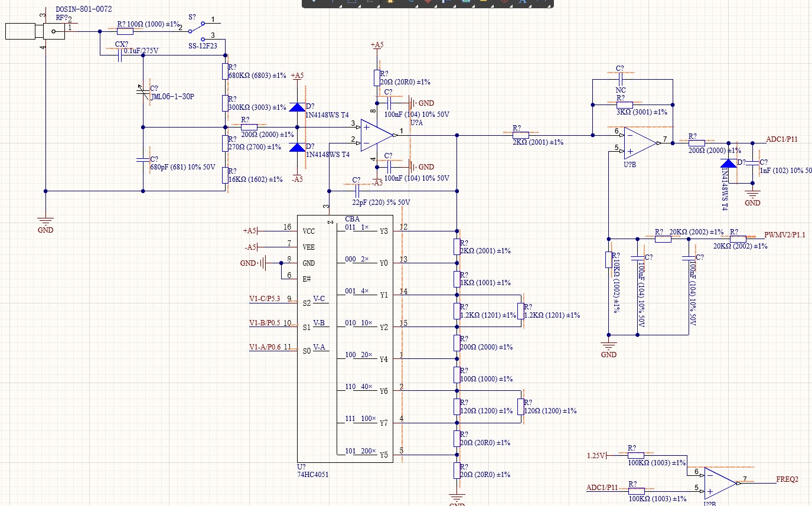Click the GND power port toolbar icon
Viewport: 812px width, 506px height.
tap(428, 2)
